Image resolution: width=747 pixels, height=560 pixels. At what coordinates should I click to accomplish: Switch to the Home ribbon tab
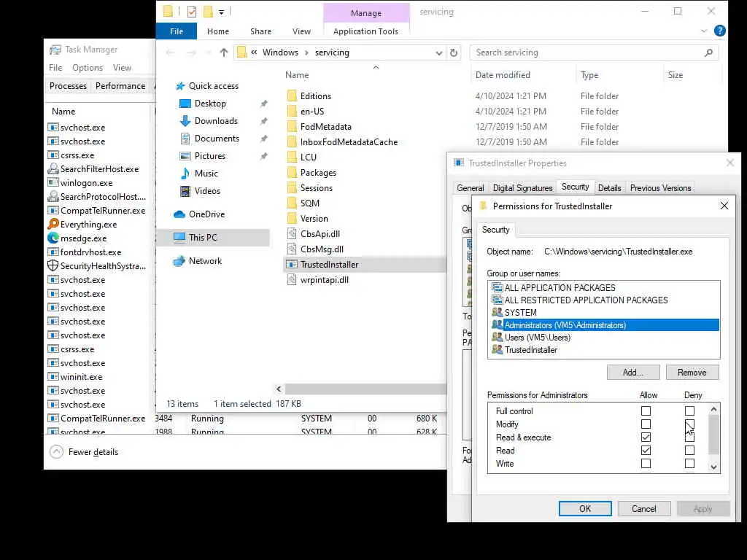coord(218,31)
